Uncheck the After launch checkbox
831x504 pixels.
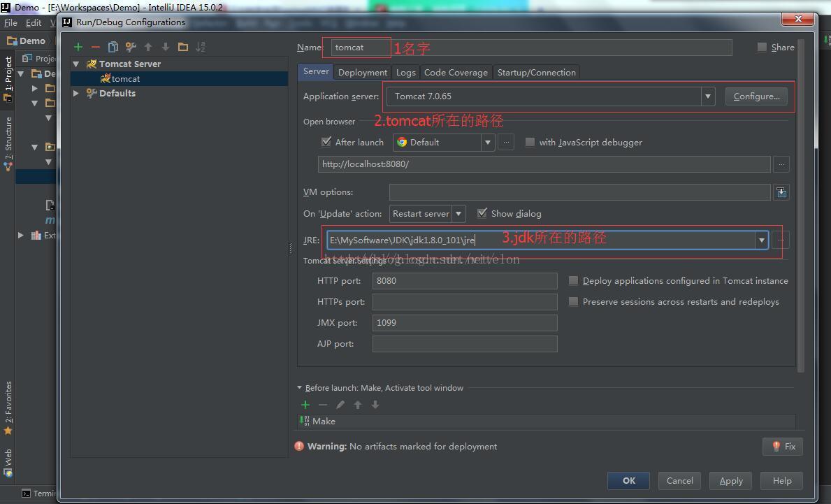pyautogui.click(x=326, y=142)
